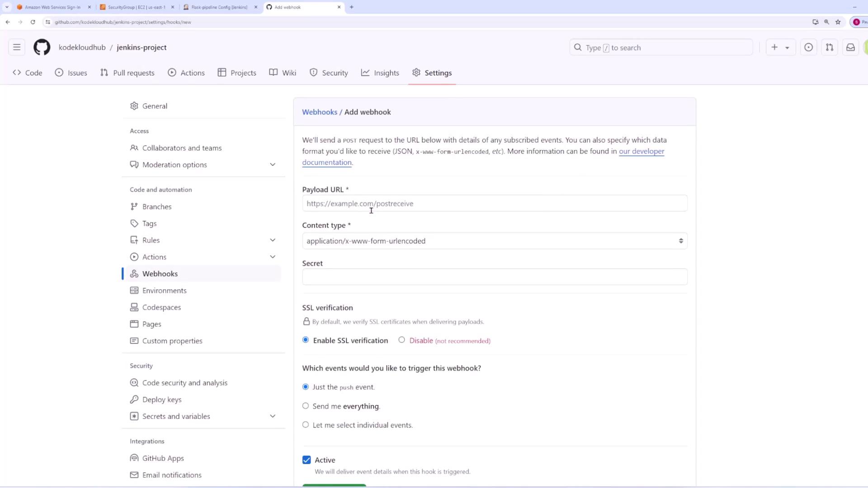Select Disable SSL verification radio button
The width and height of the screenshot is (868, 488).
tap(401, 340)
